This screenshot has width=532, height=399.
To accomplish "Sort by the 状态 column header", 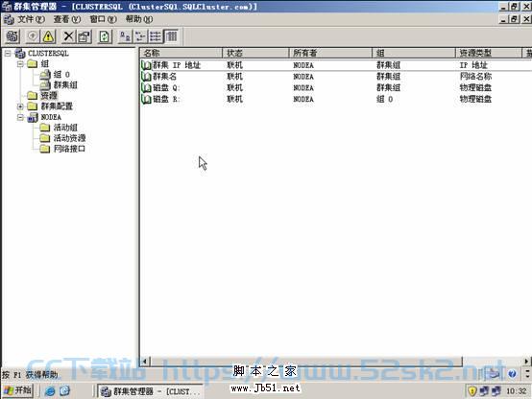I will click(x=255, y=53).
